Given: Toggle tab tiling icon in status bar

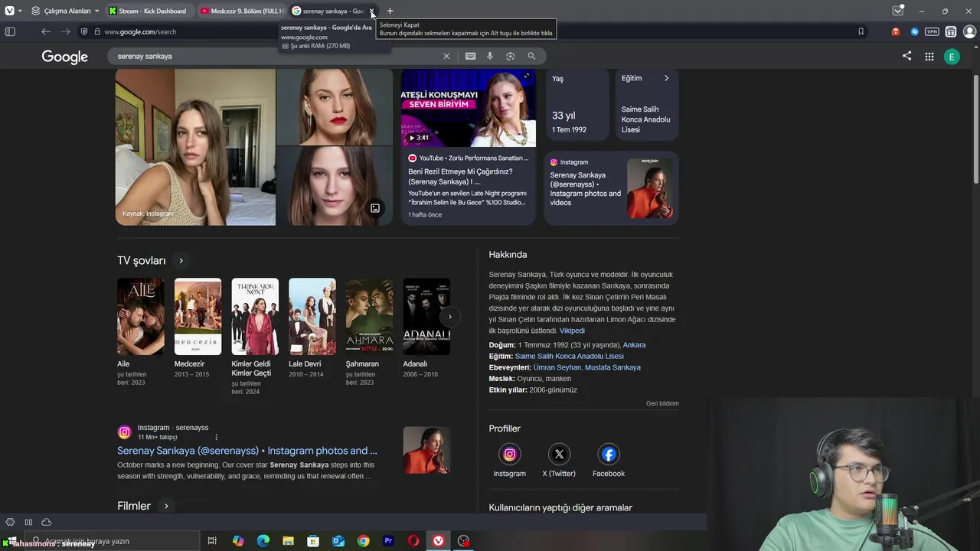Looking at the screenshot, I should pos(28,522).
